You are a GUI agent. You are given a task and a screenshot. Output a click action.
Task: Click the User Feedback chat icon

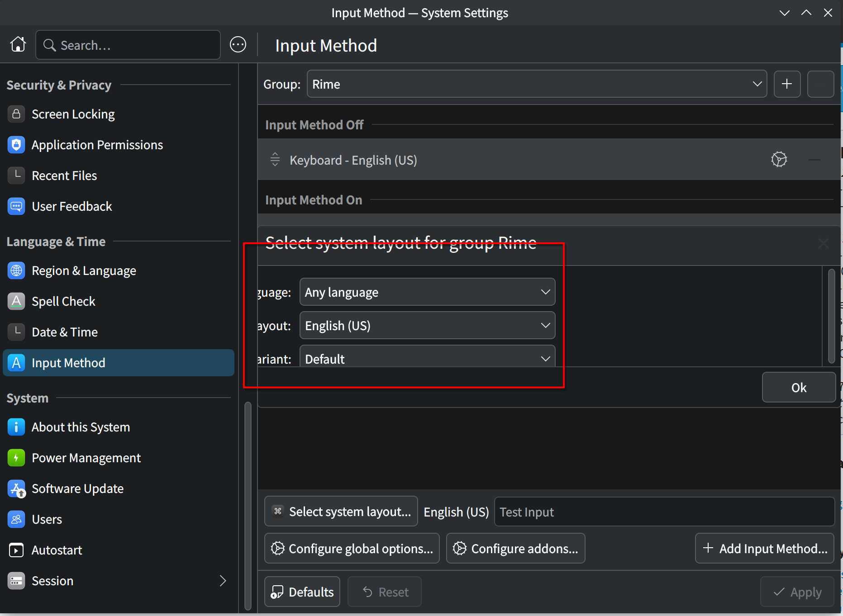[x=16, y=206]
